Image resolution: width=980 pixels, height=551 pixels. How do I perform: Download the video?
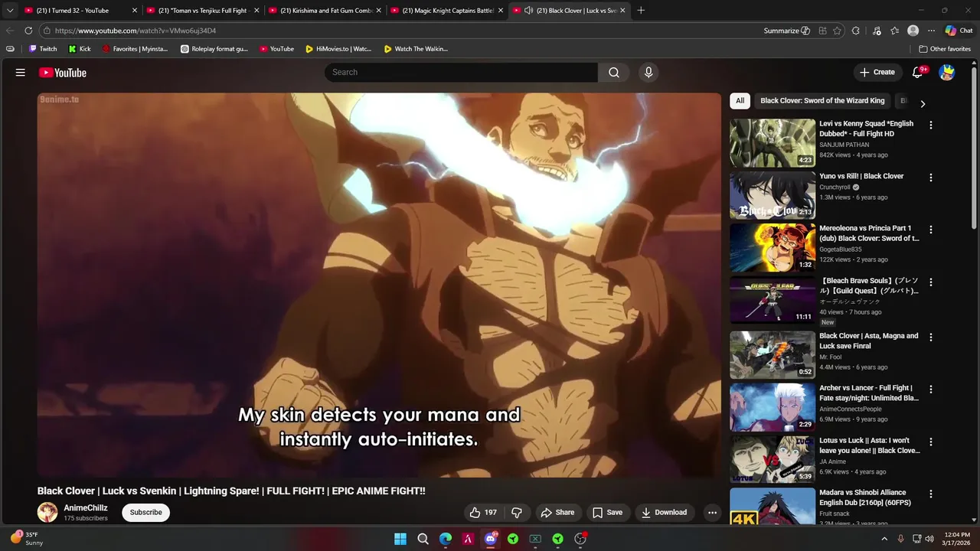[x=664, y=513]
